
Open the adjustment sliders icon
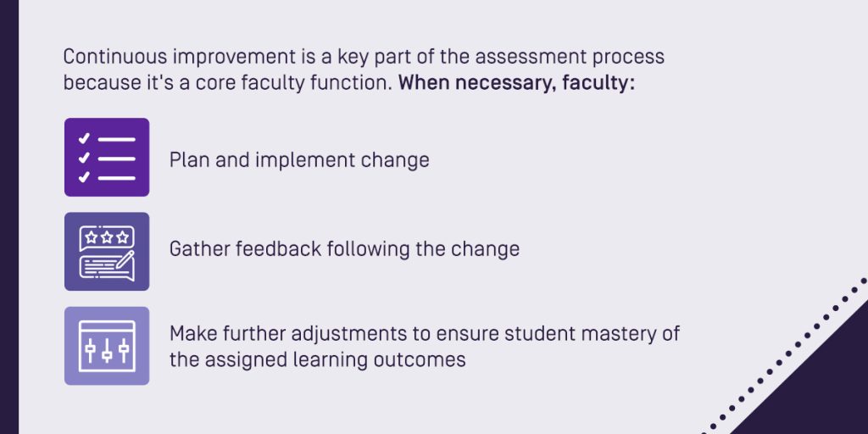(107, 346)
